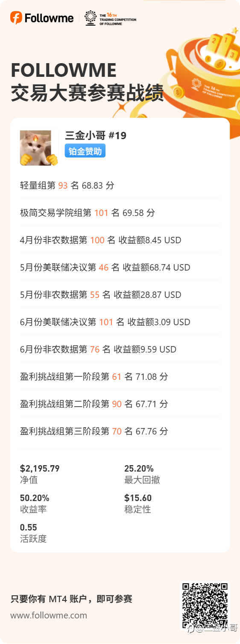240x644 pixels.
Task: Click the 16th Trading Competition emblem
Action: point(91,18)
